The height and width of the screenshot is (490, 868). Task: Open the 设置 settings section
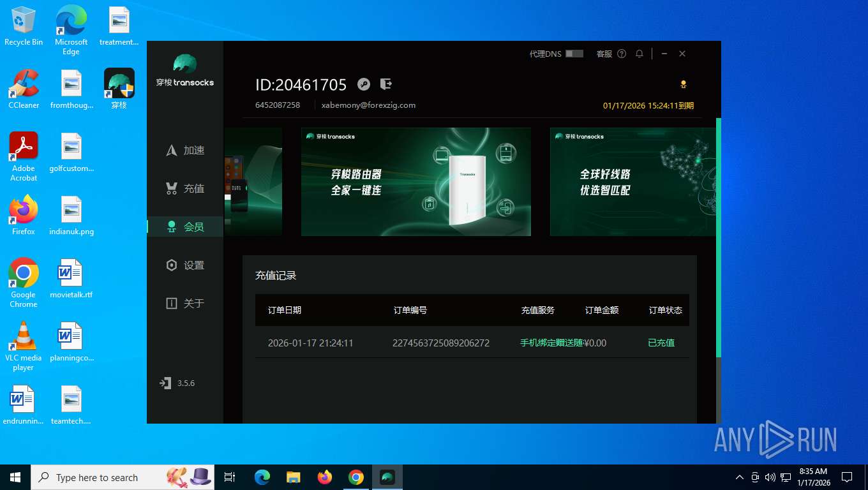pos(185,265)
